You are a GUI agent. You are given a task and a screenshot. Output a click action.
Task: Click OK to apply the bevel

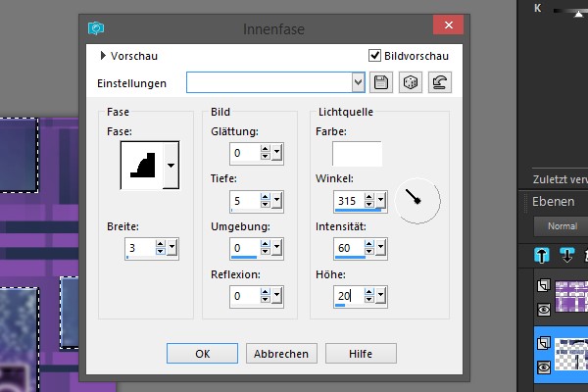tap(203, 354)
